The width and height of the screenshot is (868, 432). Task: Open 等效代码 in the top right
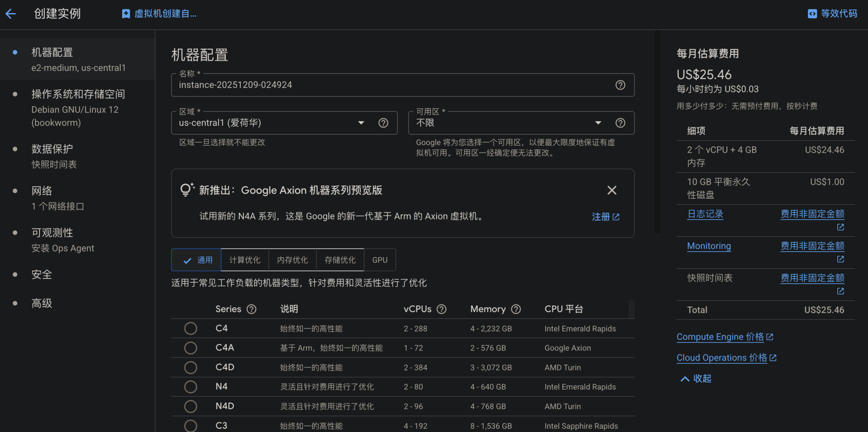(x=832, y=14)
